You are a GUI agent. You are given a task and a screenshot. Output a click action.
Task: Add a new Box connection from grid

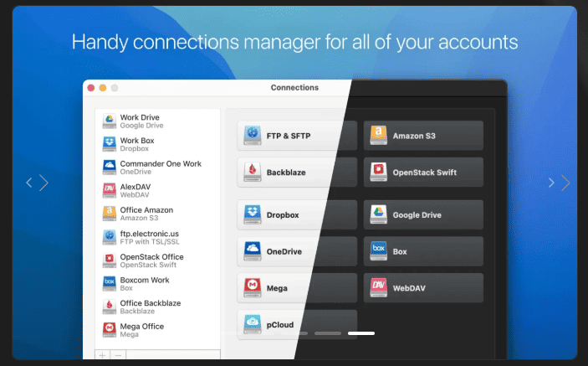(x=423, y=251)
